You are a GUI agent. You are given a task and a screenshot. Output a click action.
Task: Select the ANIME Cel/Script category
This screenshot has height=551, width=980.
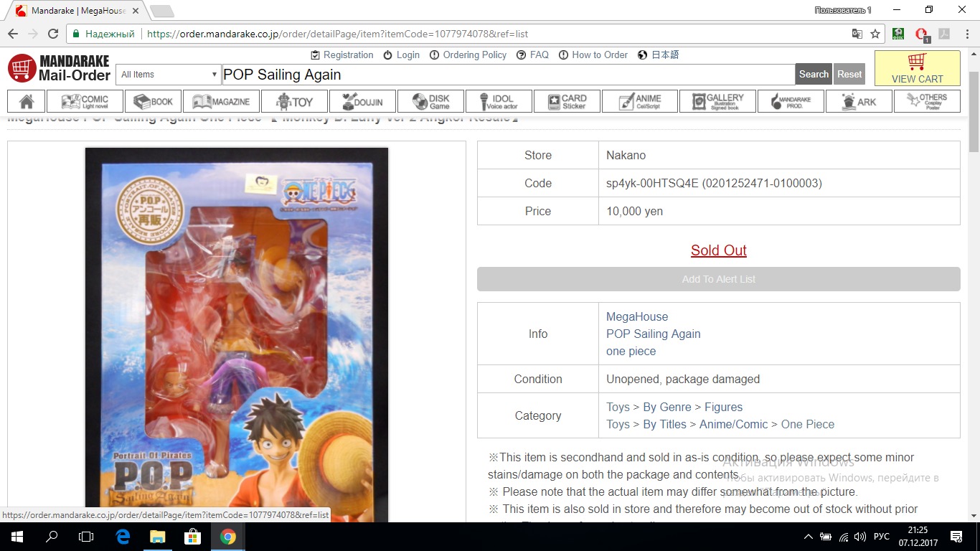[x=639, y=101]
